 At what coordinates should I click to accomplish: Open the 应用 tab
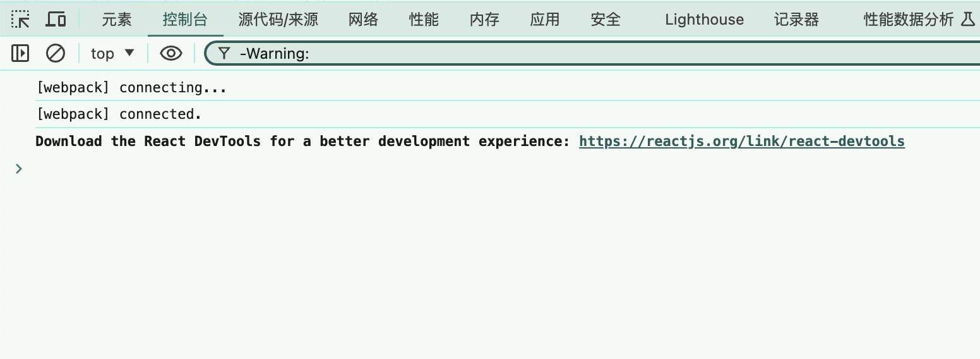click(x=545, y=20)
